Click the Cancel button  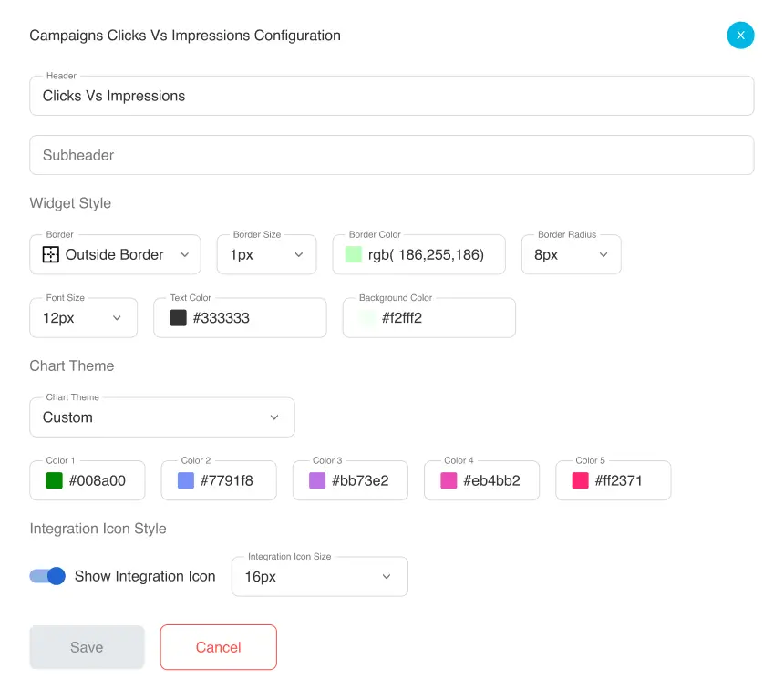[219, 647]
